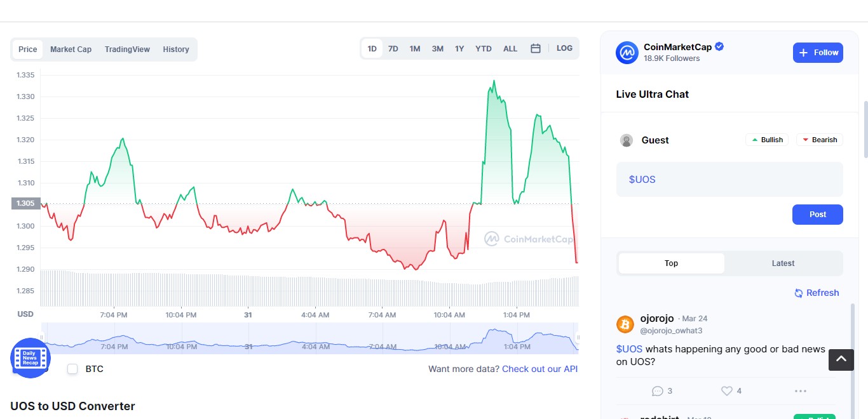The height and width of the screenshot is (419, 868).
Task: Click the Guest avatar icon
Action: point(627,140)
